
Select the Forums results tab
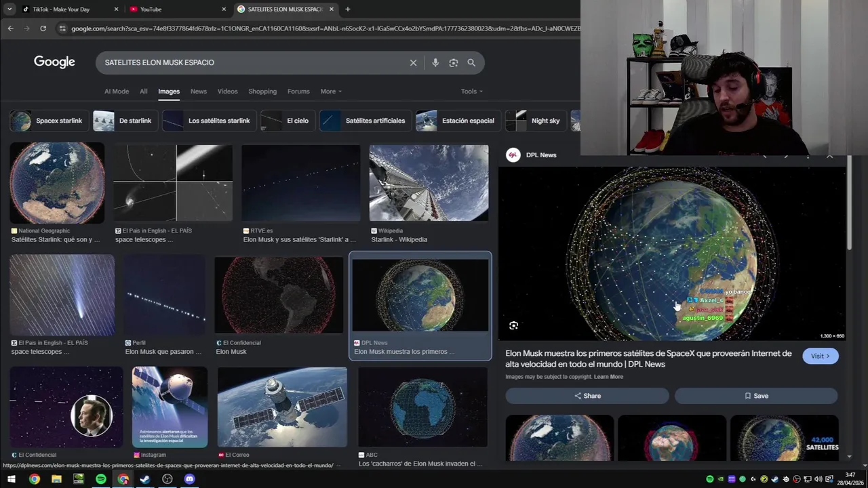tap(298, 91)
